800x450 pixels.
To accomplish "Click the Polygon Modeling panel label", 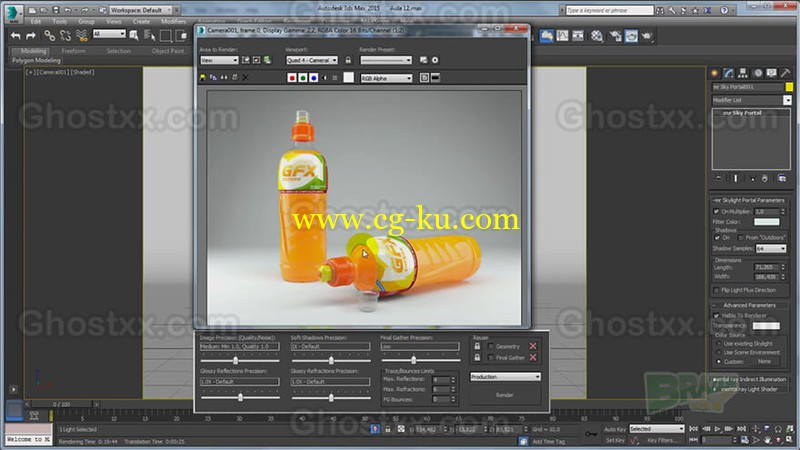I will click(x=36, y=60).
